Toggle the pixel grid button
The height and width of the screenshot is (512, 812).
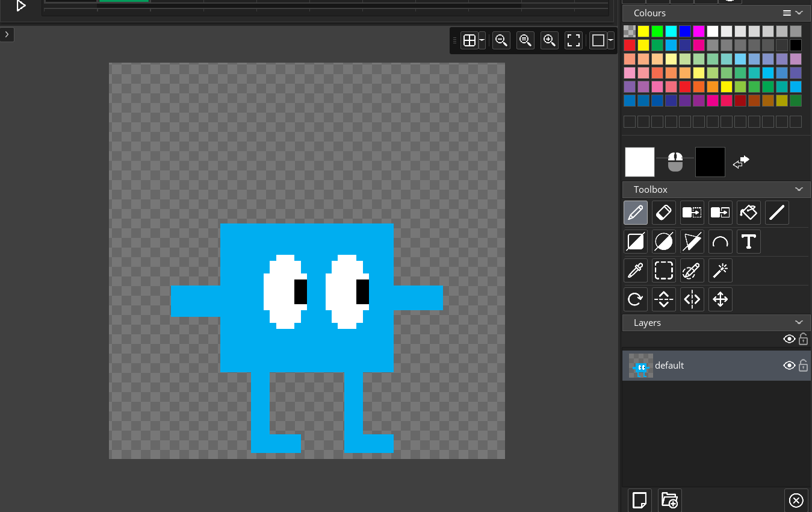(x=469, y=40)
